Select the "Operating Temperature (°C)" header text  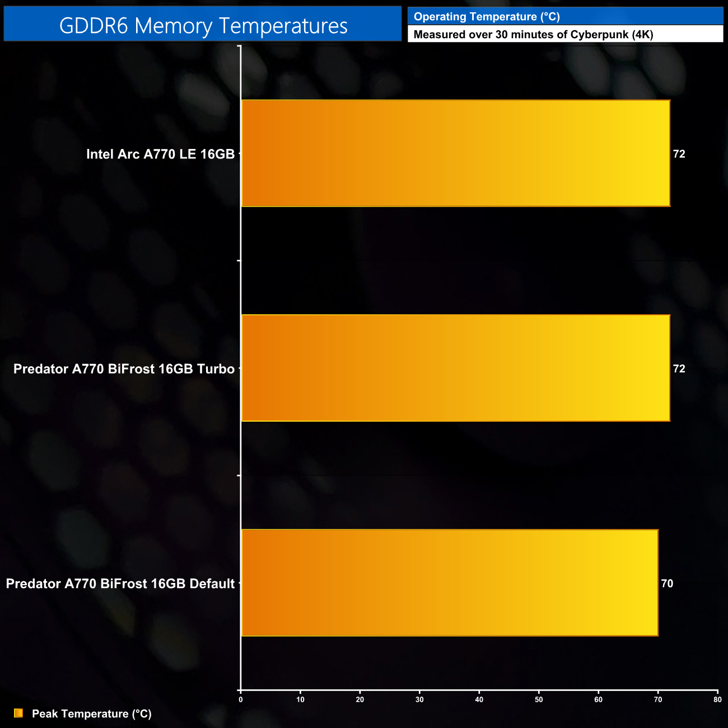point(487,17)
